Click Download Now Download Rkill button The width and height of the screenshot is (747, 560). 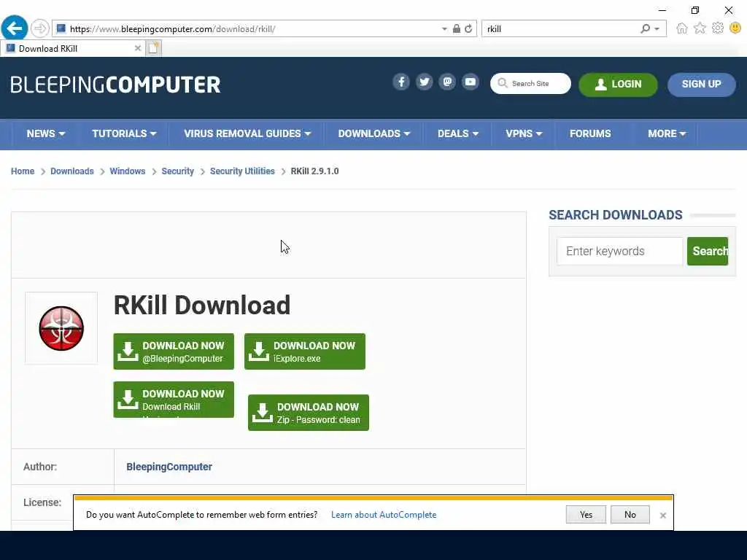174,400
